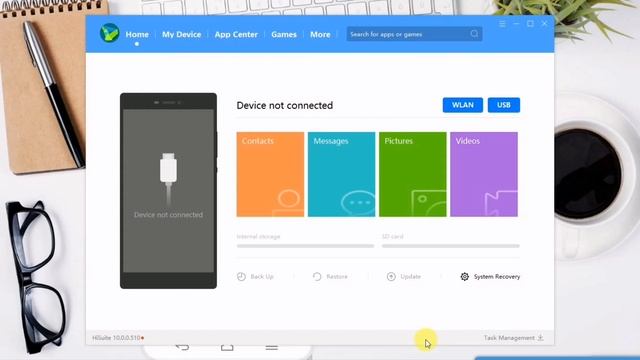Viewport: 640px width, 360px height.
Task: Click the Internal storage progress bar
Action: 305,246
